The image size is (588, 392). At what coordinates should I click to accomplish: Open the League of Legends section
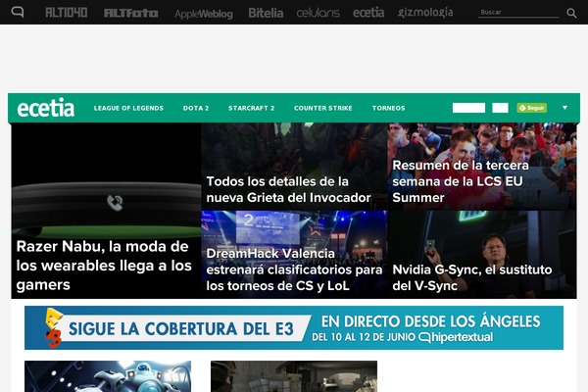tap(128, 108)
